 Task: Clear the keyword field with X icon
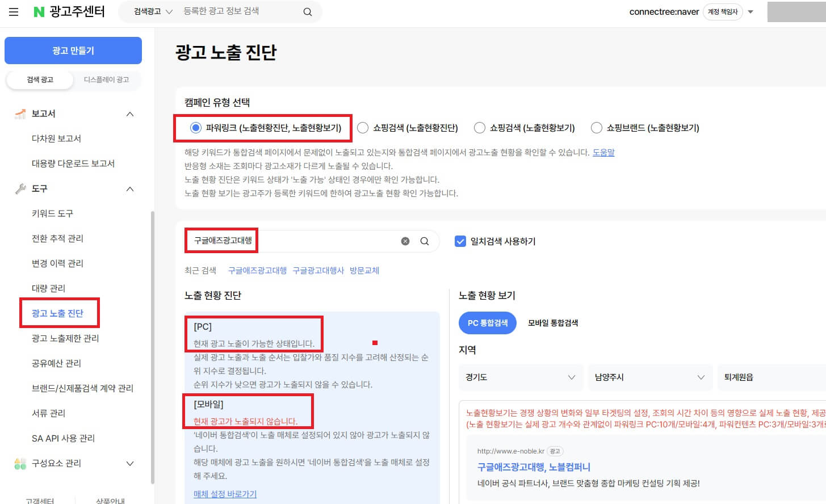[405, 241]
